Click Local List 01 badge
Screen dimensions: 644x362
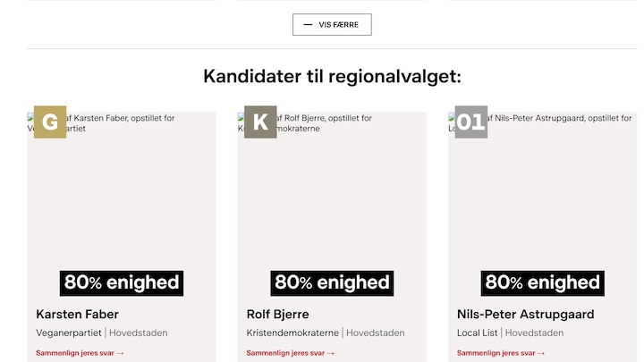(x=470, y=122)
